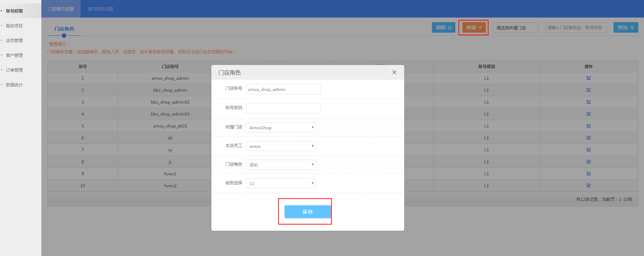This screenshot has height=256, width=644.
Task: Edit row amos_shop_admin via operation icon
Action: click(589, 78)
